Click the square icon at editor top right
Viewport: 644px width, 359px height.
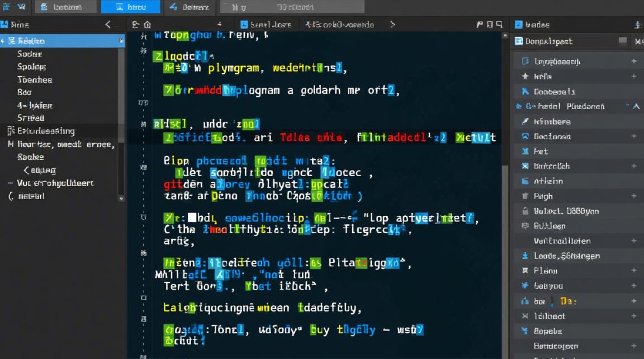(x=490, y=24)
